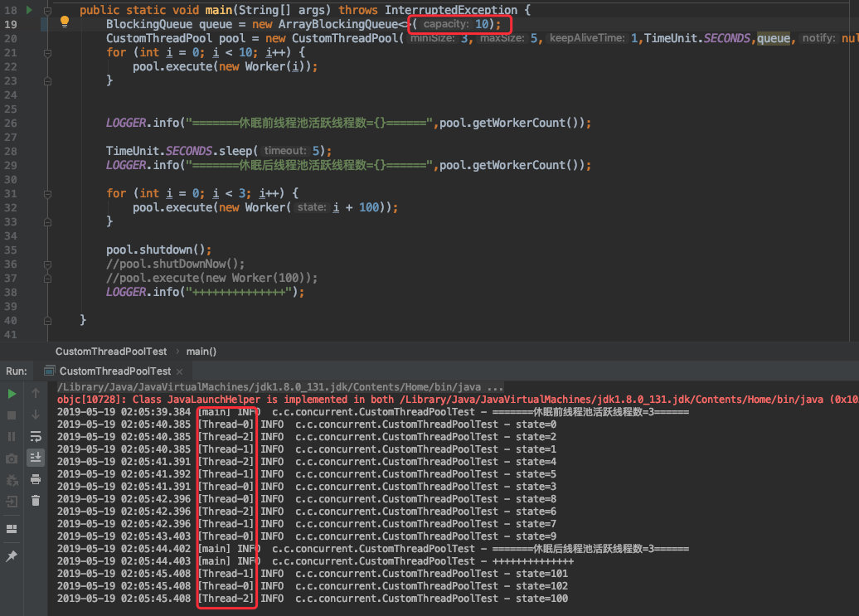The image size is (859, 616).
Task: Click console line 'state=101'
Action: tap(313, 574)
